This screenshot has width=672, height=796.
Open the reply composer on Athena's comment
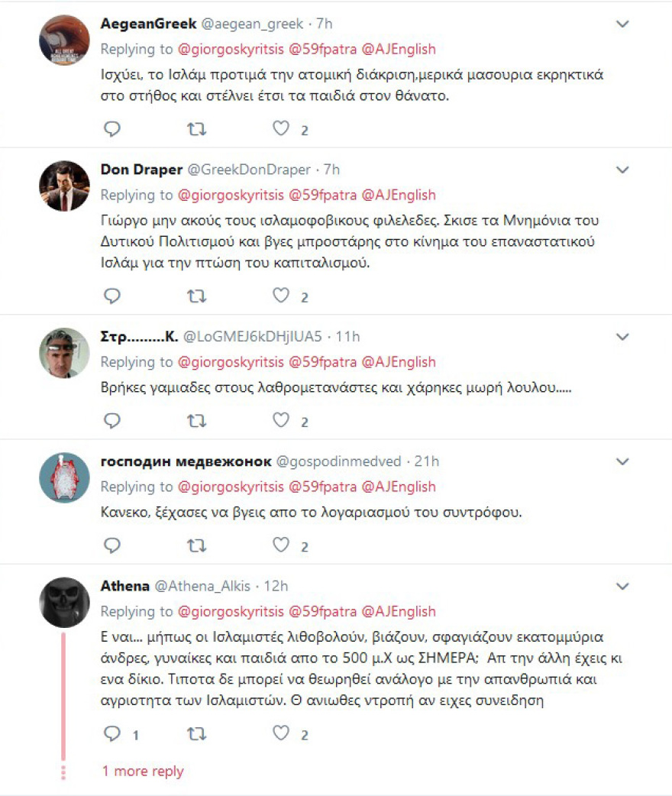[x=111, y=735]
